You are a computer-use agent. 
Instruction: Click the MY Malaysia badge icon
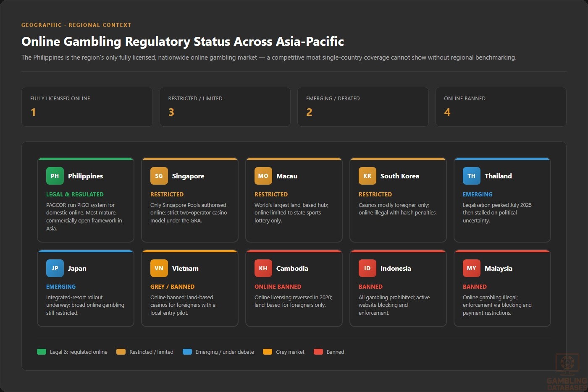click(x=471, y=268)
